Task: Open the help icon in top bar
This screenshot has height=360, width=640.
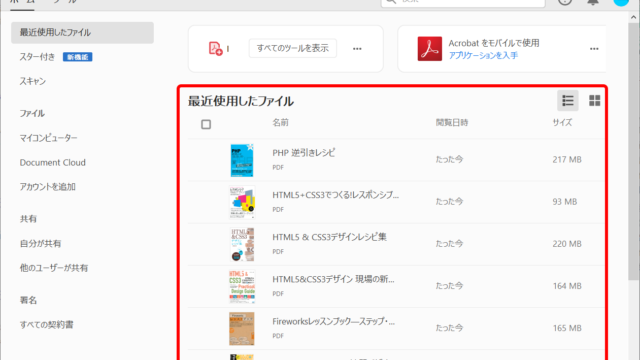Action: [565, 2]
